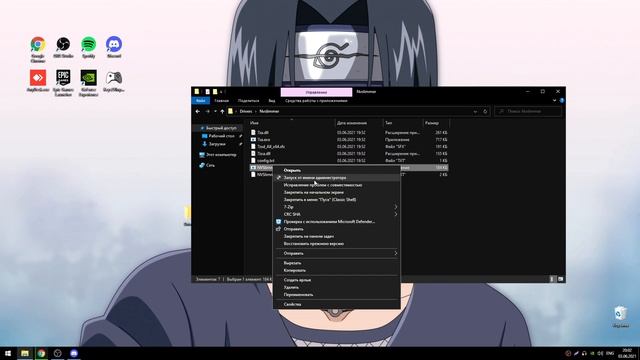Click the Explorer search field
This screenshot has width=640, height=360.
click(528, 111)
